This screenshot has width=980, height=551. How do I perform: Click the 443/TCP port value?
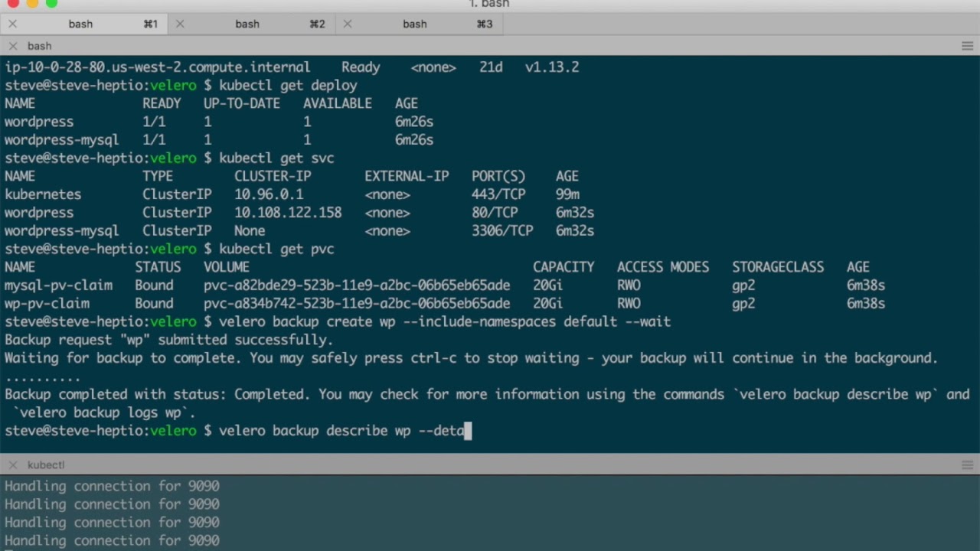[498, 194]
